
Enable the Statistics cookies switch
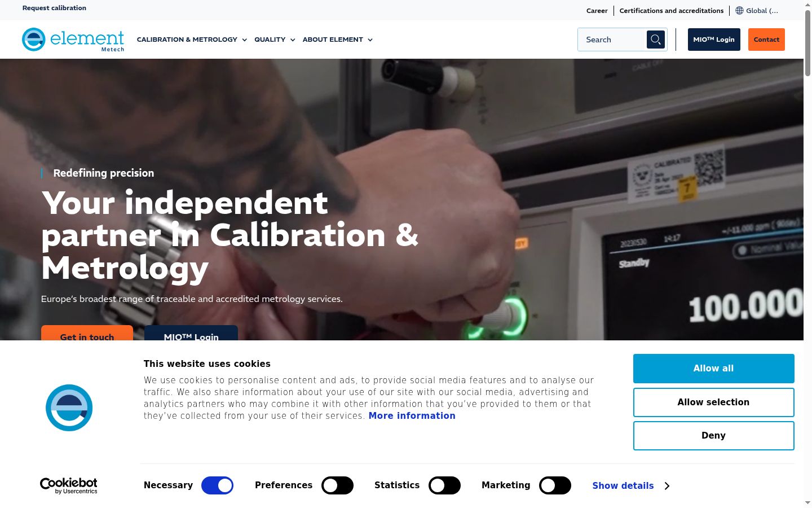[444, 485]
